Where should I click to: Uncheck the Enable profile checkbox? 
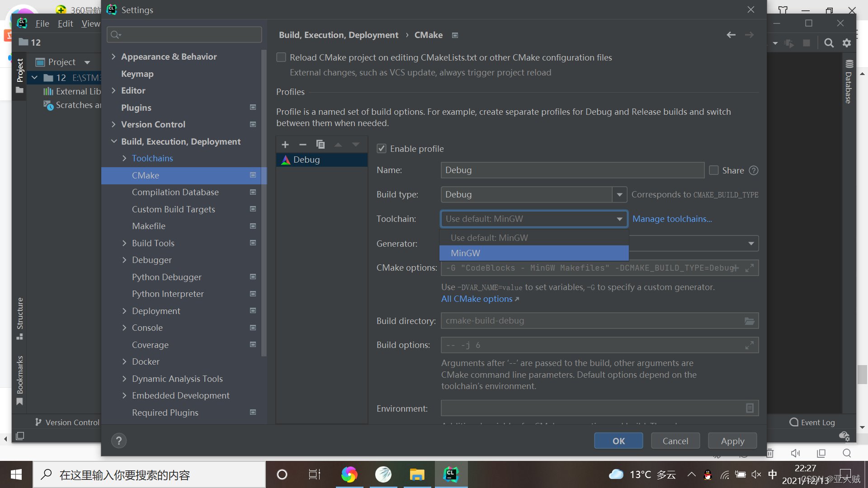[x=382, y=149]
